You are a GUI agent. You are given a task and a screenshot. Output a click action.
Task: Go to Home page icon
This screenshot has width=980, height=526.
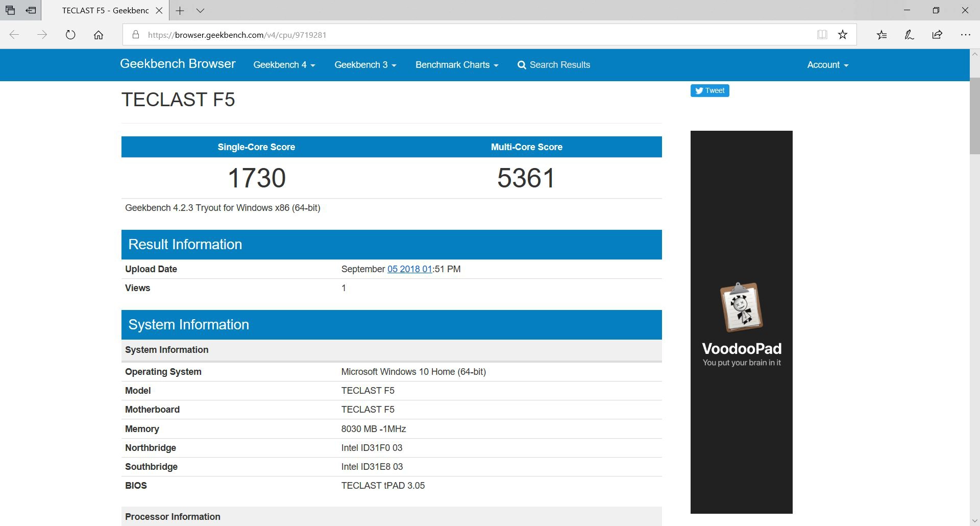99,35
